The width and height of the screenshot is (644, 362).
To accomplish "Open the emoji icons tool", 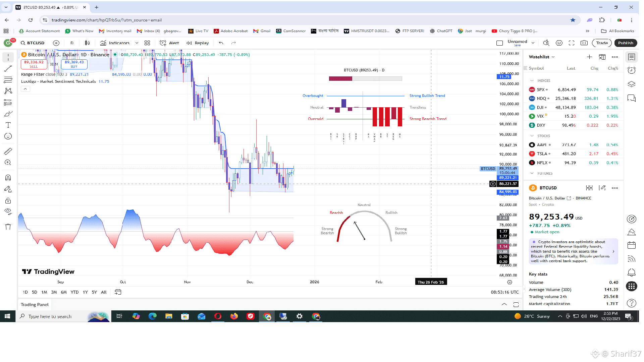I will [8, 136].
